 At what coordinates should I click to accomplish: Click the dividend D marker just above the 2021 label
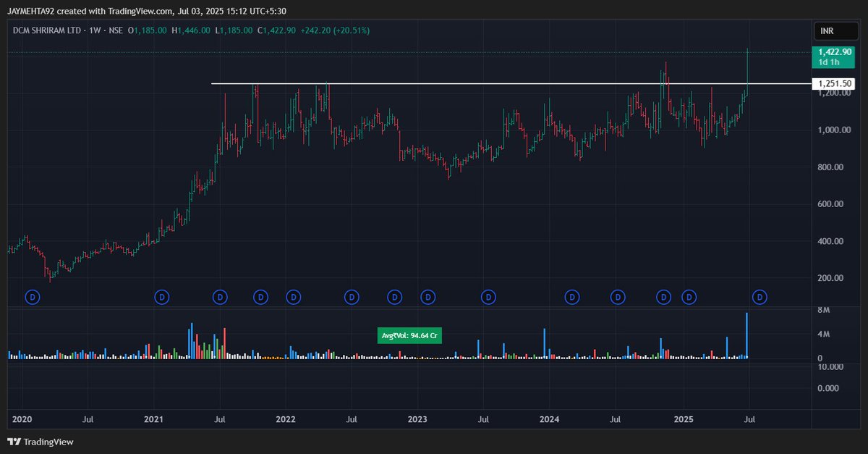163,296
